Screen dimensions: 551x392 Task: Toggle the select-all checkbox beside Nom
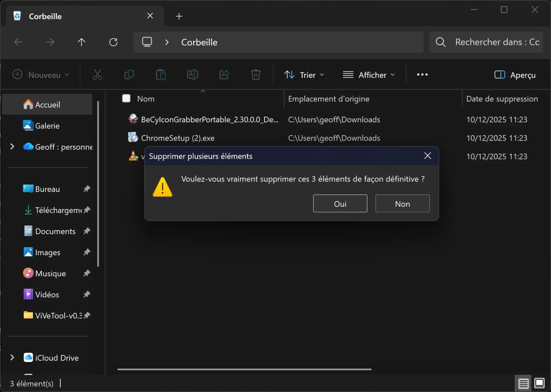(x=126, y=99)
